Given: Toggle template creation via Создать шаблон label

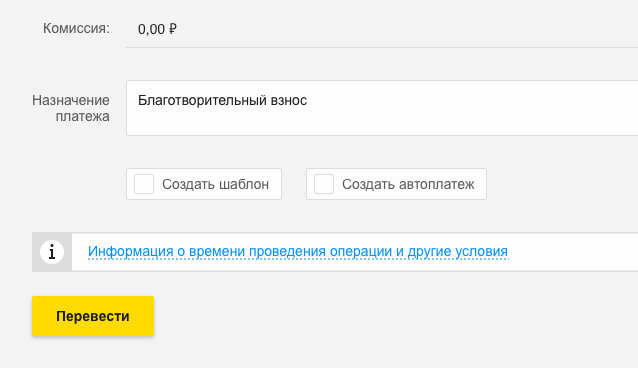Looking at the screenshot, I should click(x=215, y=184).
